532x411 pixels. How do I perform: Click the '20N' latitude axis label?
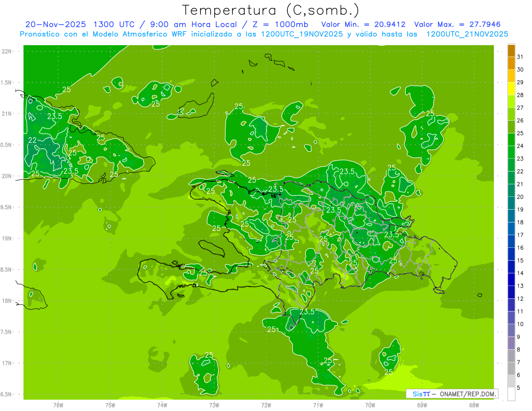click(7, 176)
